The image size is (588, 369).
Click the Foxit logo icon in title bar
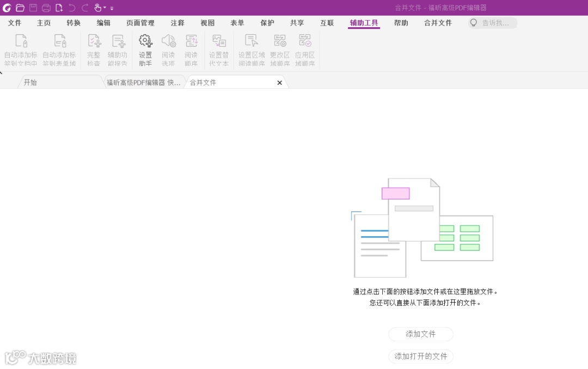7,8
